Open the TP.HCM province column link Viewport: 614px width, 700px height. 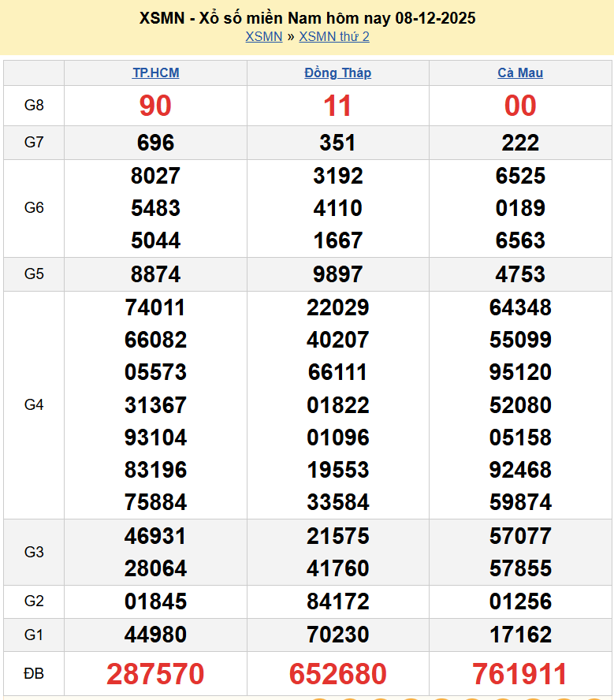pos(155,73)
